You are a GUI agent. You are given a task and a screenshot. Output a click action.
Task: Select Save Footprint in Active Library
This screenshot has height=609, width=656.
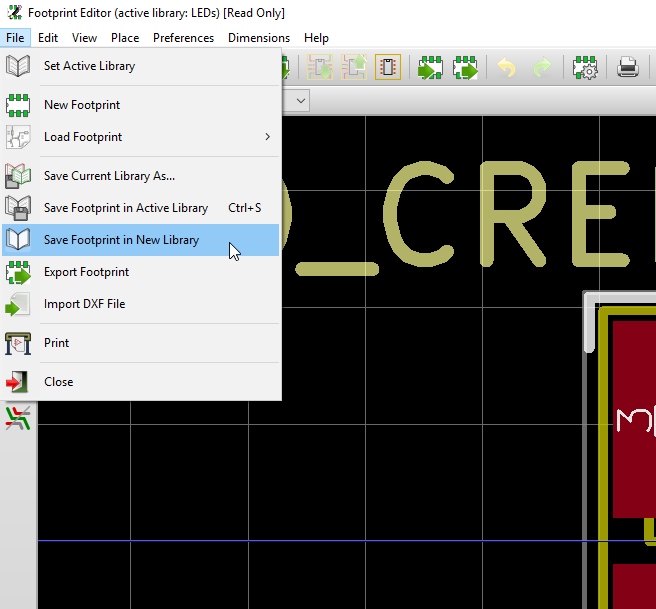(141, 208)
